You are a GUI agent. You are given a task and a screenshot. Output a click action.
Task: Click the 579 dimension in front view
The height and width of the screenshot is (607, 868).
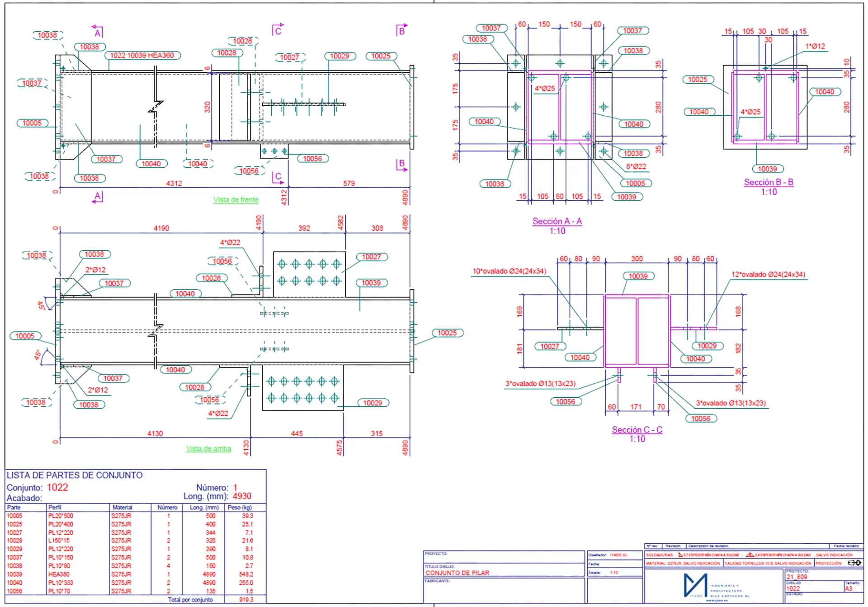coord(349,184)
